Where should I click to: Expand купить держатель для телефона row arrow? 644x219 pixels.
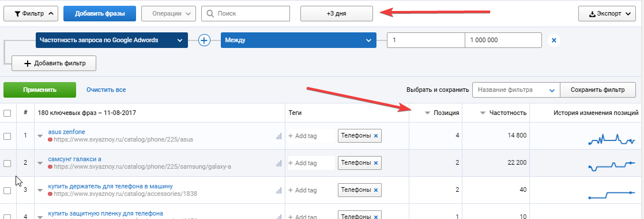[40, 190]
